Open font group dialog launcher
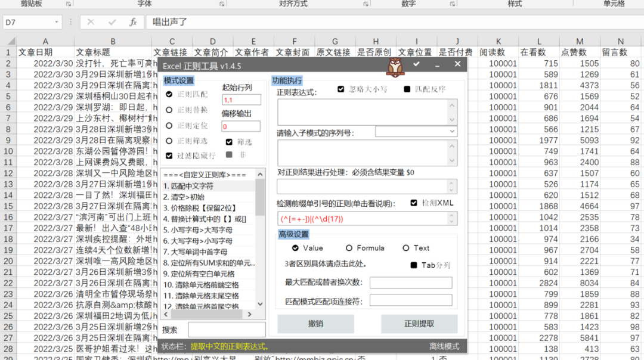 point(222,4)
